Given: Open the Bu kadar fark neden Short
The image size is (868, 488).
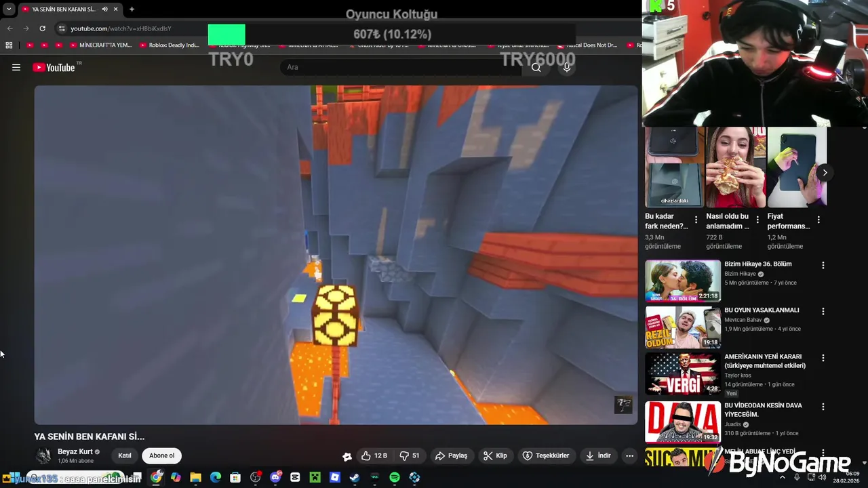Looking at the screenshot, I should point(674,167).
